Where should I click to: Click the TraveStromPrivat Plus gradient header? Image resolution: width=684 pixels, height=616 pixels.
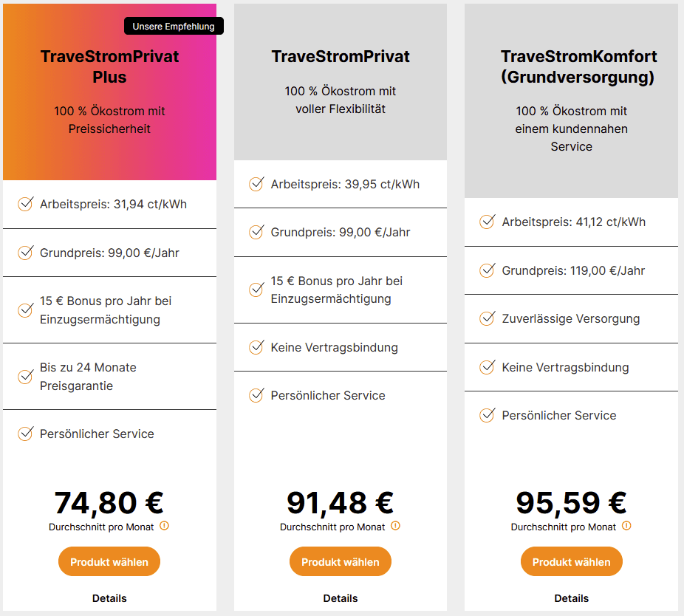coord(109,148)
